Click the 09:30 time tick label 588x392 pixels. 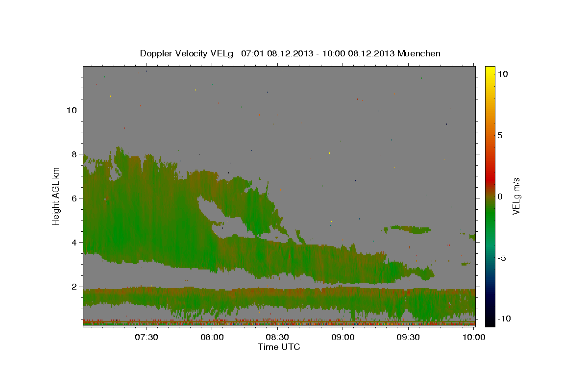408,337
